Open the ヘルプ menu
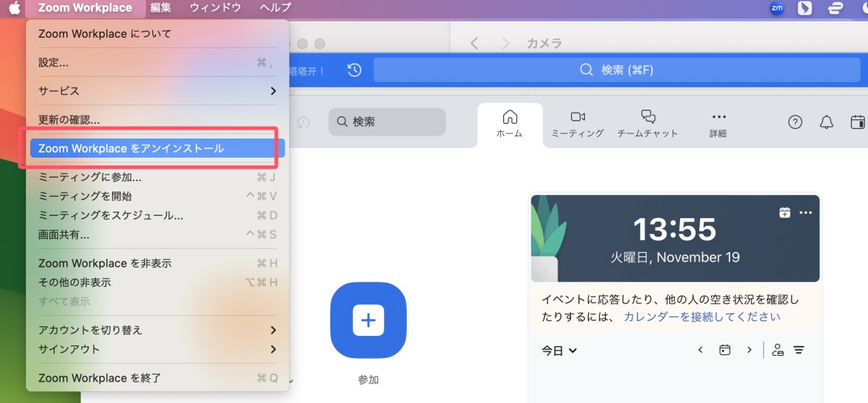This screenshot has height=403, width=868. (275, 8)
